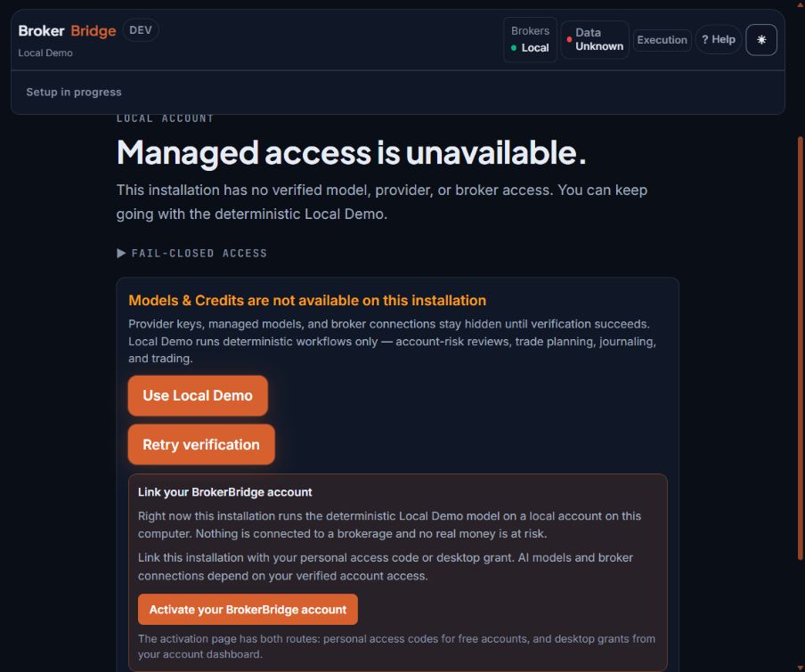Click the green Brokers status dot

(514, 48)
